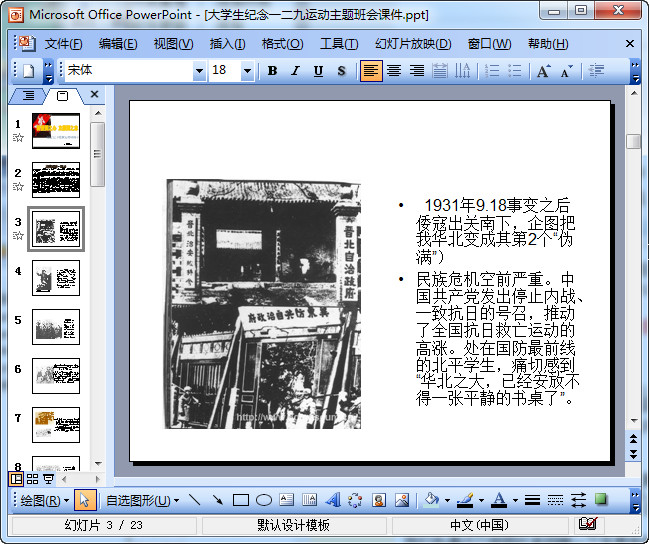Apply font color with A icon
Viewport: 649px width, 544px height.
(499, 500)
